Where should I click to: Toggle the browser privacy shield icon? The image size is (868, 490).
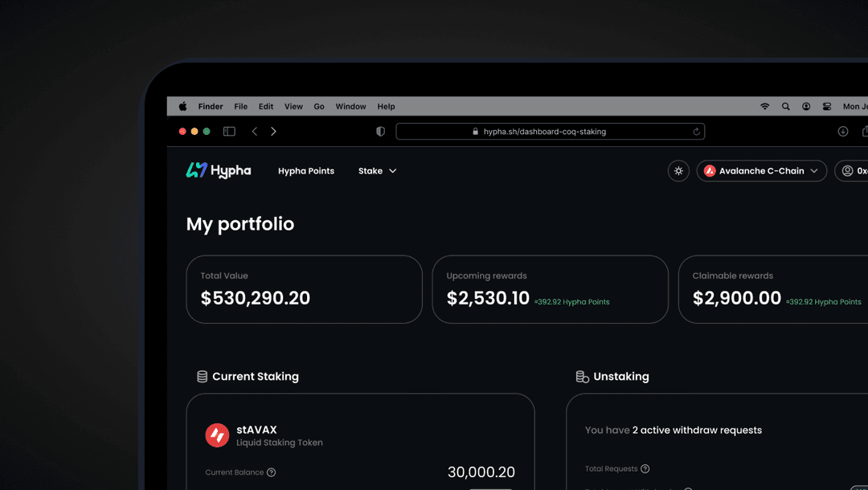pyautogui.click(x=380, y=131)
